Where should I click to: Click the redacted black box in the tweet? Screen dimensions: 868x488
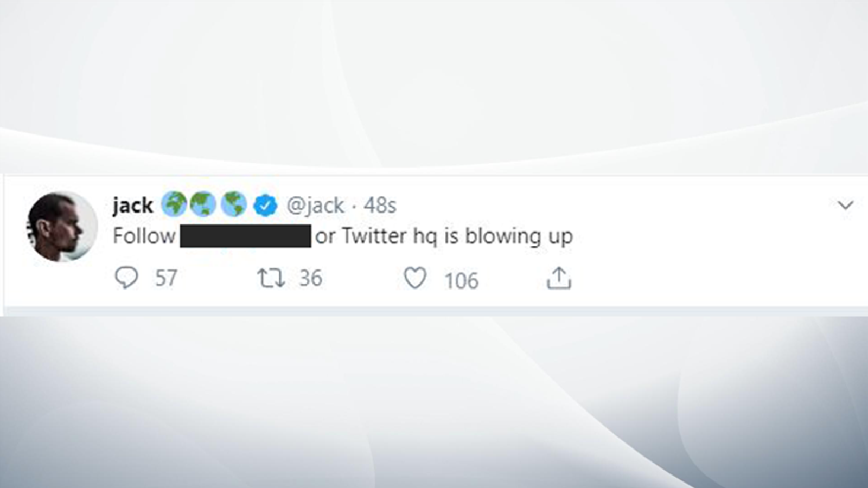pyautogui.click(x=245, y=235)
